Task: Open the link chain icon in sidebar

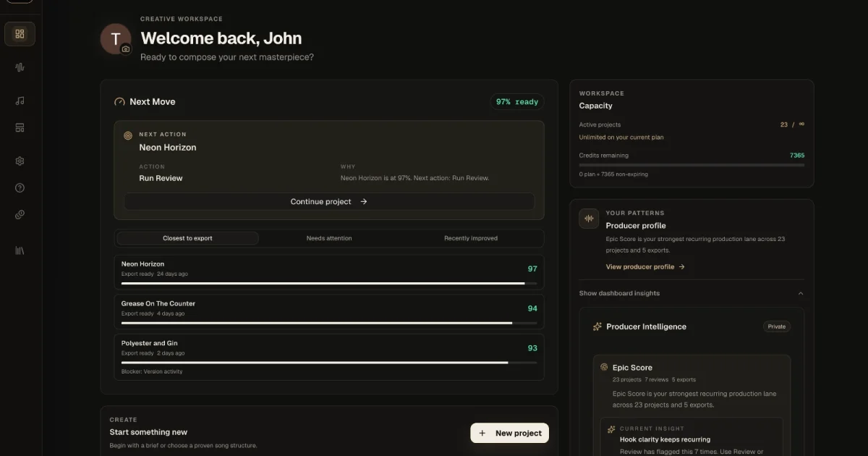Action: click(20, 214)
